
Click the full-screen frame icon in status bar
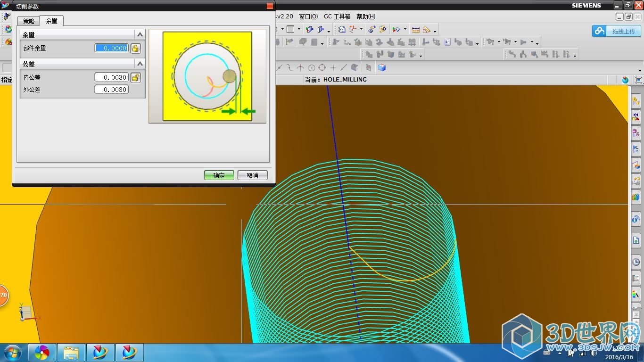(x=639, y=80)
